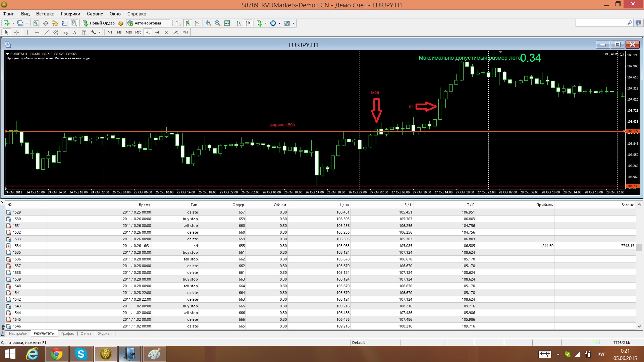The image size is (644, 362).
Task: Expand the new chart dropdown arrow
Action: pos(13,23)
